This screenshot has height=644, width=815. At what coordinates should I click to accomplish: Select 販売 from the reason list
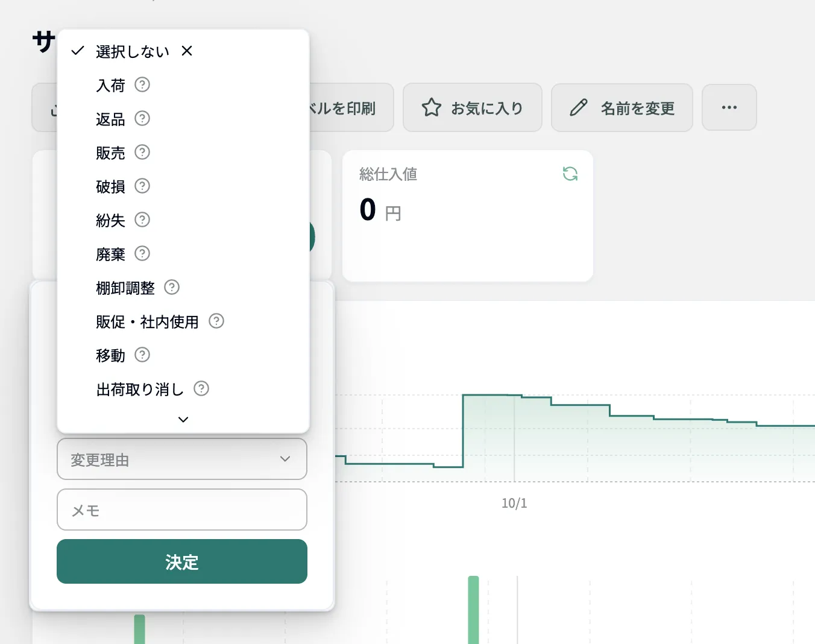point(110,153)
